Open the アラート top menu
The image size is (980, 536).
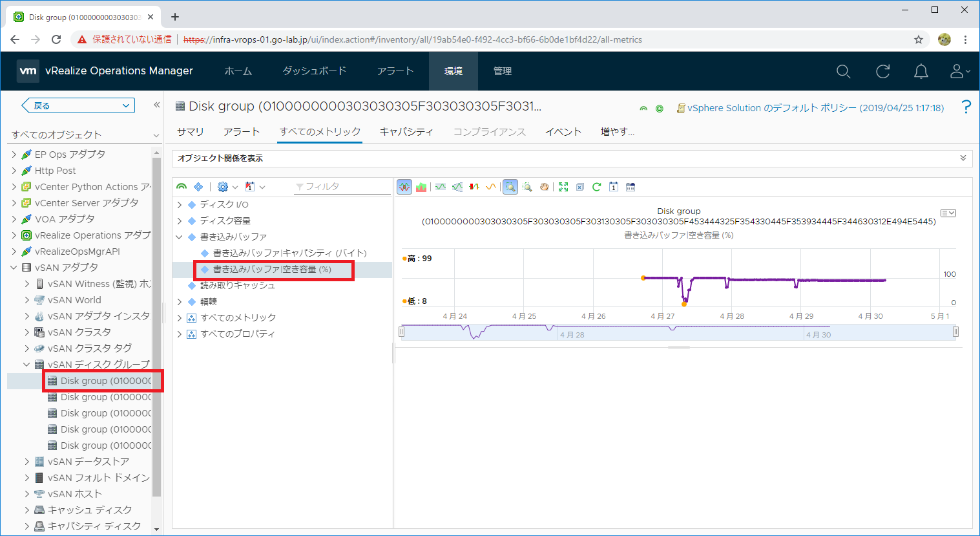point(395,71)
